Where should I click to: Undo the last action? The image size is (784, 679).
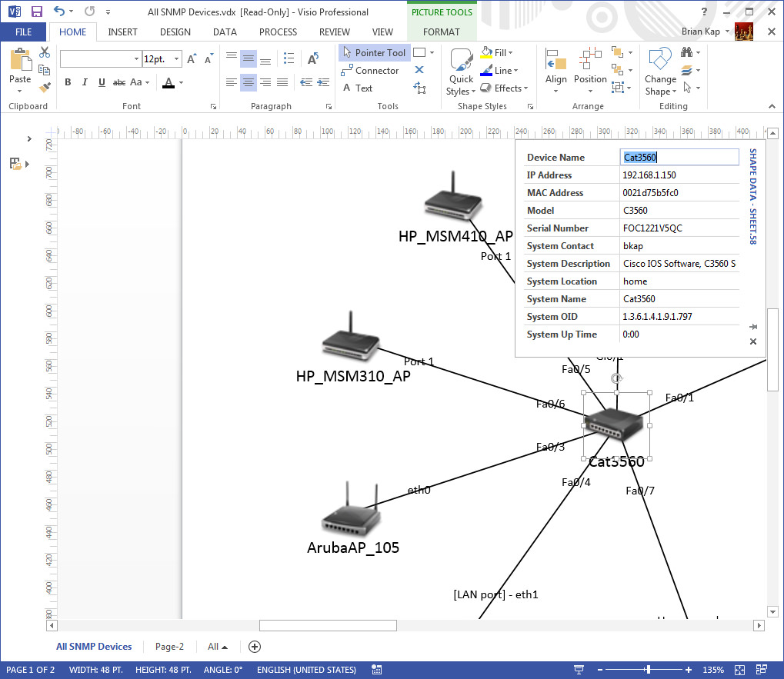(x=59, y=11)
